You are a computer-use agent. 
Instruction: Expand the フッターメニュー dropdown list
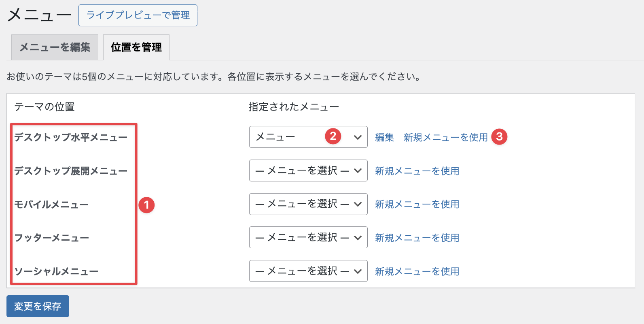tap(308, 237)
